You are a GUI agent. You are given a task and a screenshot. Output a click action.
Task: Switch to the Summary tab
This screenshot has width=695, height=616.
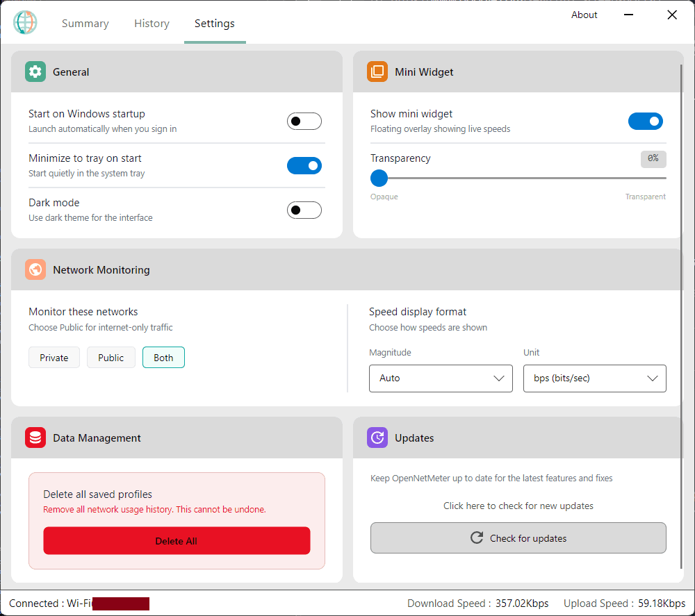[x=85, y=23]
